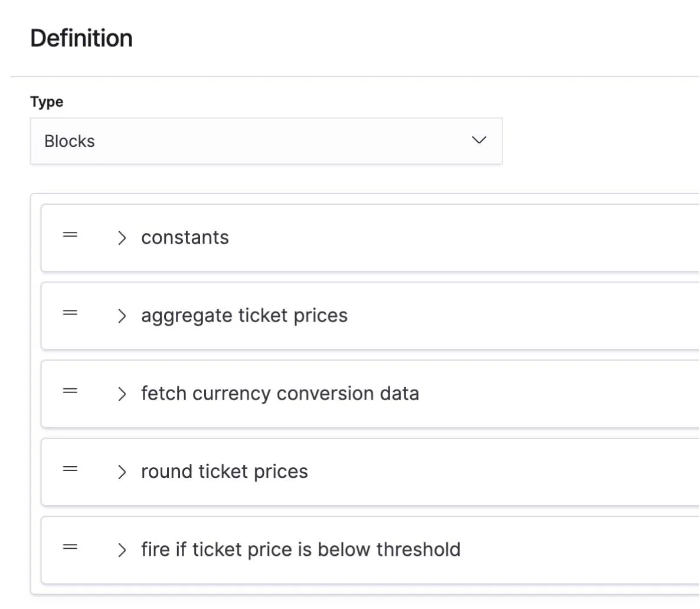Expand the constants block chevron

click(122, 238)
